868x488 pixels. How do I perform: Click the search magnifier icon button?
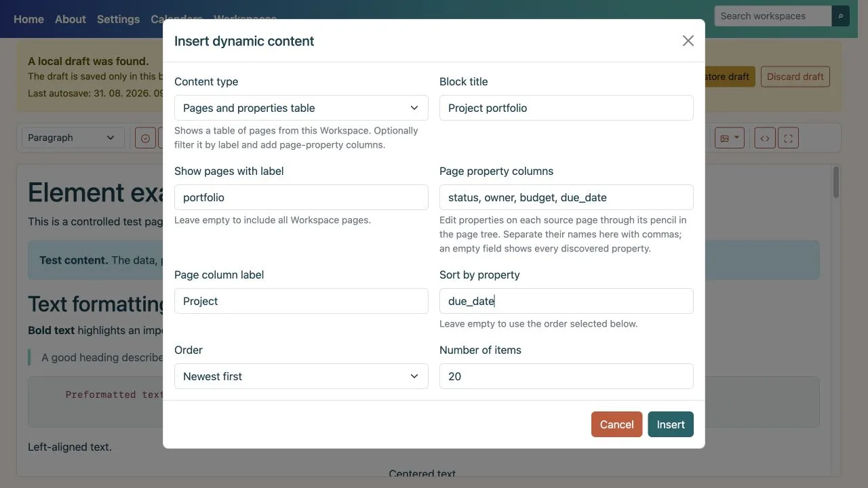coord(841,16)
